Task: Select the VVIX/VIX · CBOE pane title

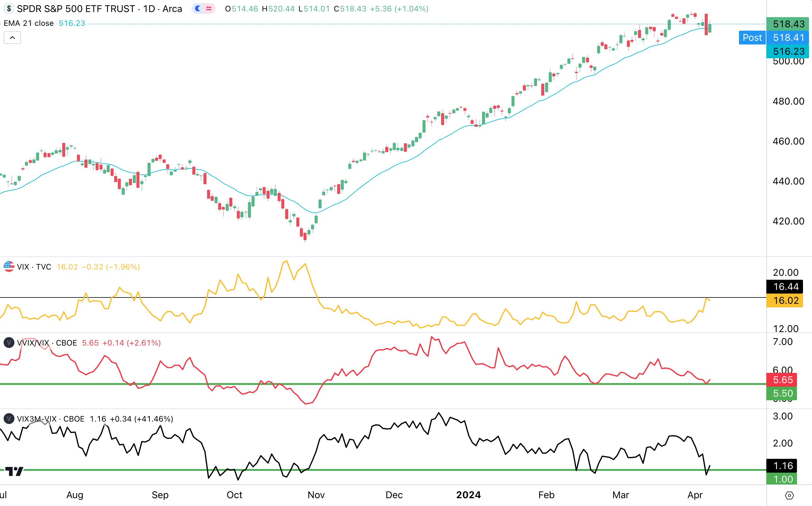Action: point(47,343)
